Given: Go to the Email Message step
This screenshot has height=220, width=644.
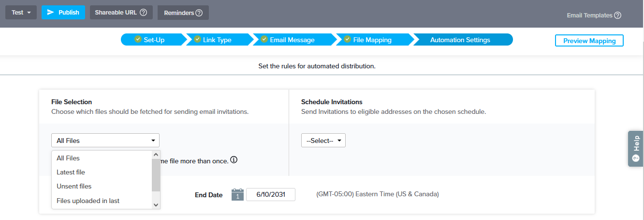Looking at the screenshot, I should pos(292,40).
